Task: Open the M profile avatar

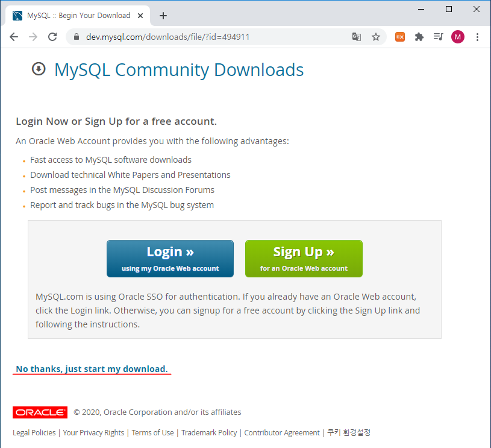Action: click(457, 37)
